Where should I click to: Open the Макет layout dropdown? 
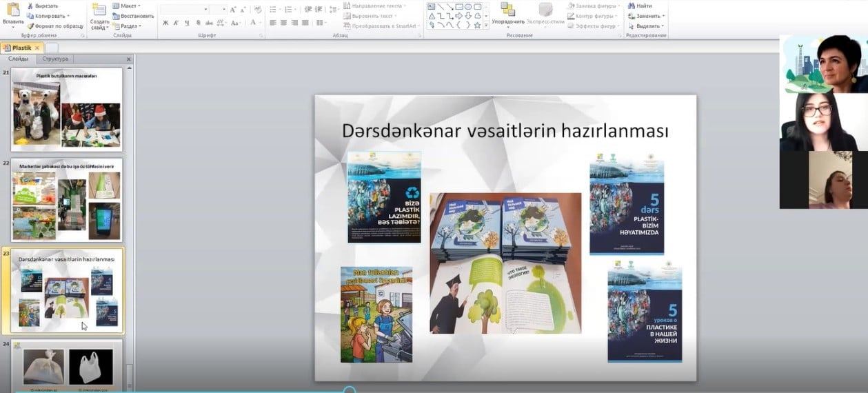click(x=126, y=6)
